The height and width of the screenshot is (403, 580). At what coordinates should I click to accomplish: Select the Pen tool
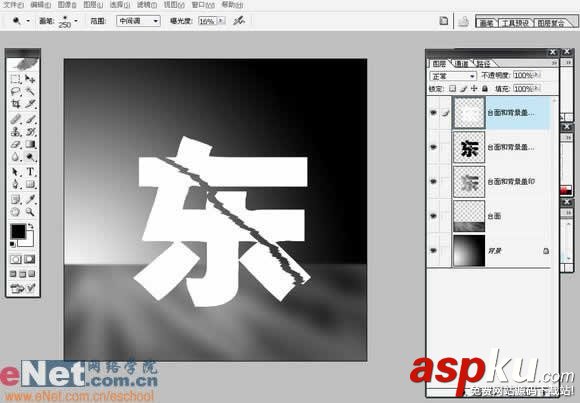[16, 184]
